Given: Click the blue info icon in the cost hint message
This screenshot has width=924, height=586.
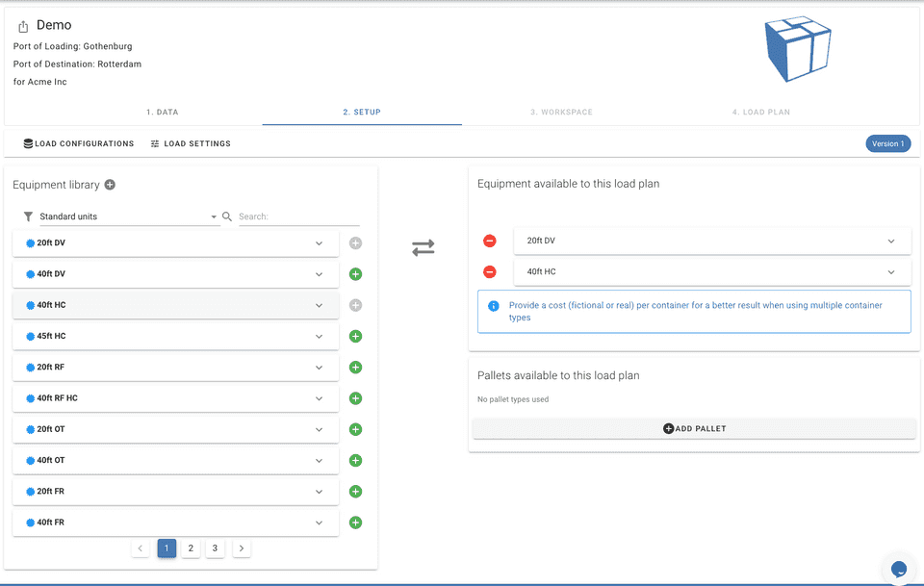Looking at the screenshot, I should (x=493, y=305).
